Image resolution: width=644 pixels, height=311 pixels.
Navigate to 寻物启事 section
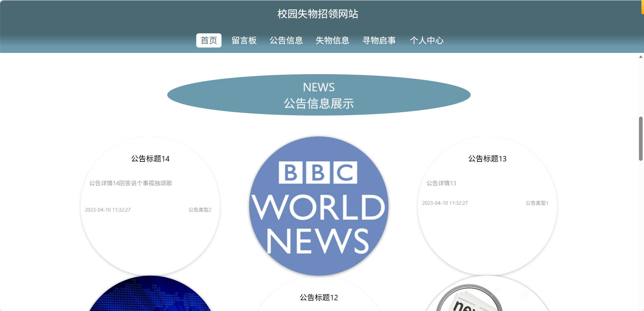(379, 40)
